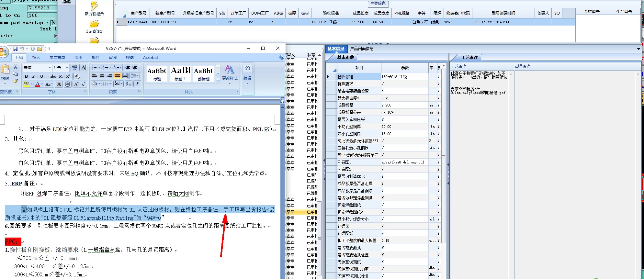Insert enclosed character (circled 字)

[68, 84]
